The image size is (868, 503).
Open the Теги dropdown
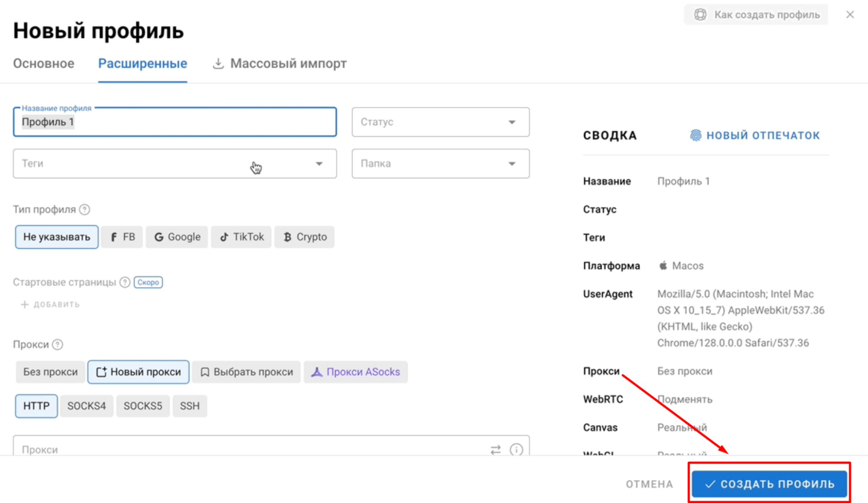[175, 164]
